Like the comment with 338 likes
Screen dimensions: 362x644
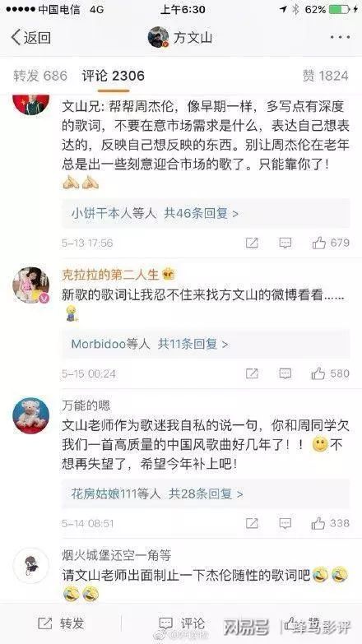click(x=331, y=523)
